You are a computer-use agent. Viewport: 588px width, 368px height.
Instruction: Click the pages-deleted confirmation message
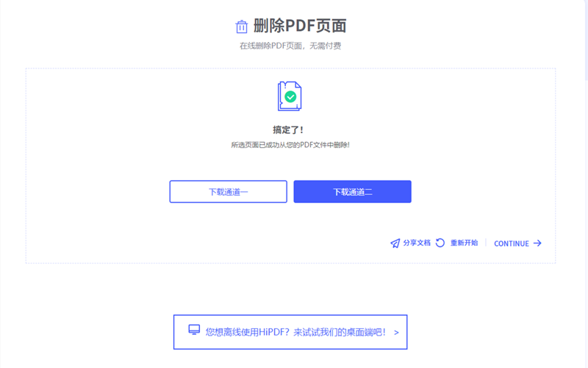(290, 145)
